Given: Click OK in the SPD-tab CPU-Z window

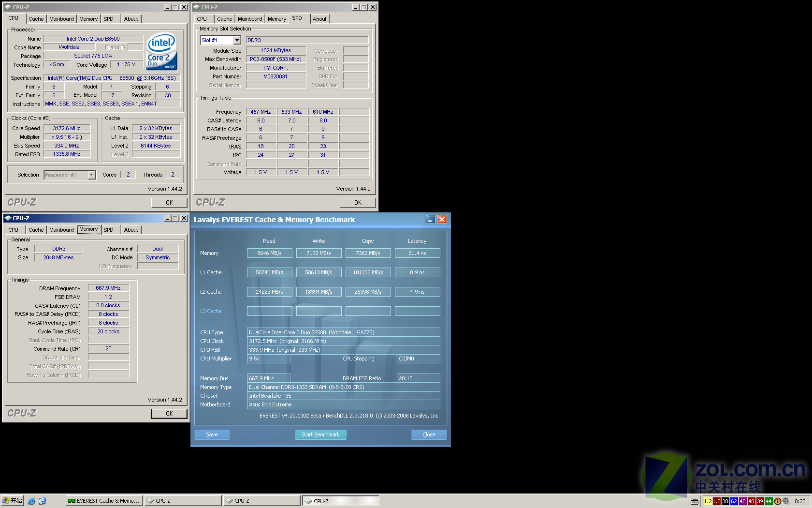Looking at the screenshot, I should pos(358,203).
